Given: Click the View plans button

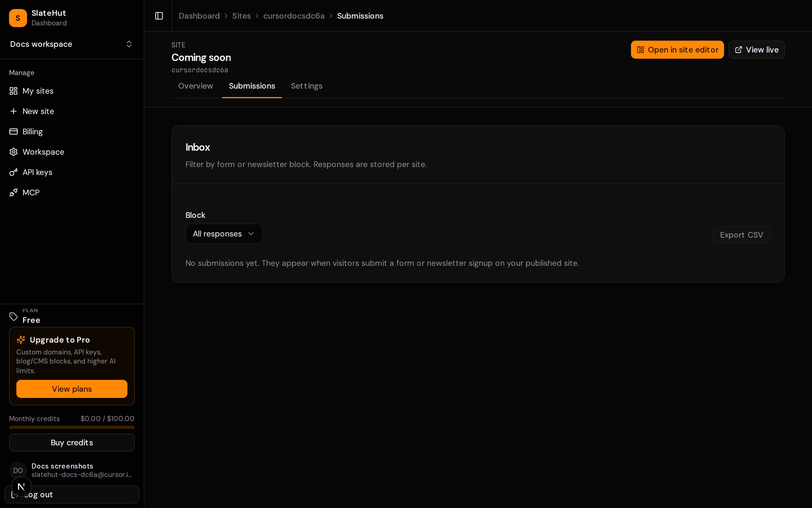Looking at the screenshot, I should coord(72,389).
